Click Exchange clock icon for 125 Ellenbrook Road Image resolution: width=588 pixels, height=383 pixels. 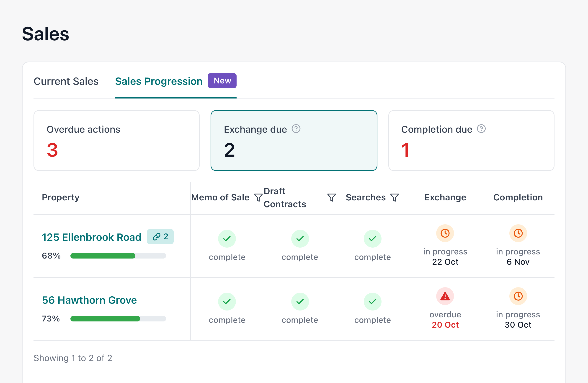445,233
